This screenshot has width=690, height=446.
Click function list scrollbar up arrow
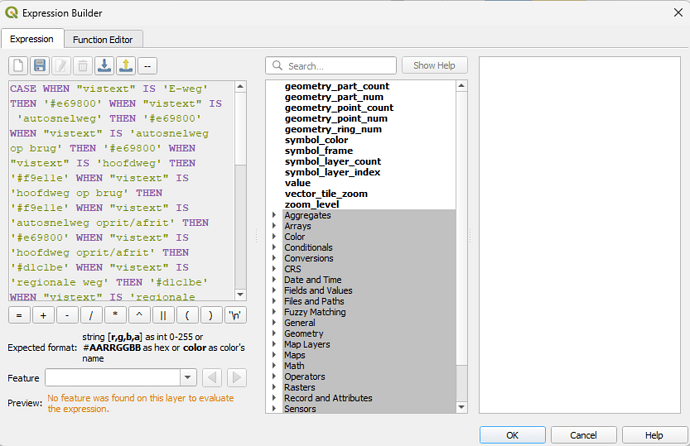[x=461, y=86]
